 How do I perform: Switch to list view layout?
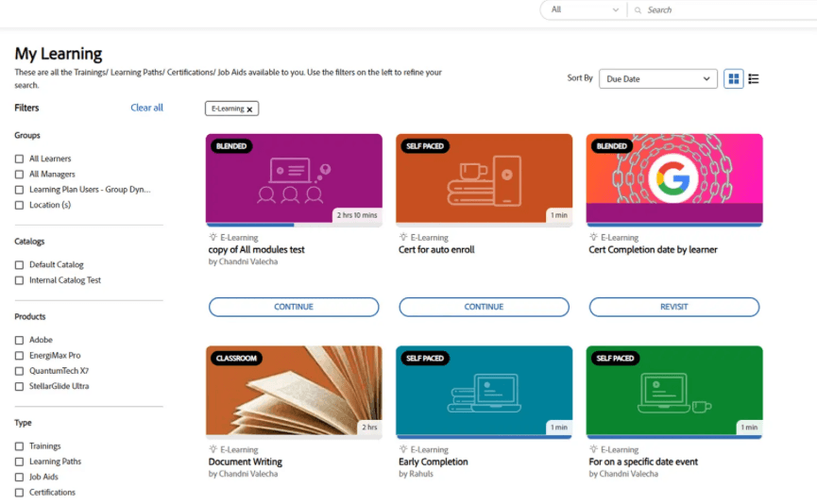point(754,79)
